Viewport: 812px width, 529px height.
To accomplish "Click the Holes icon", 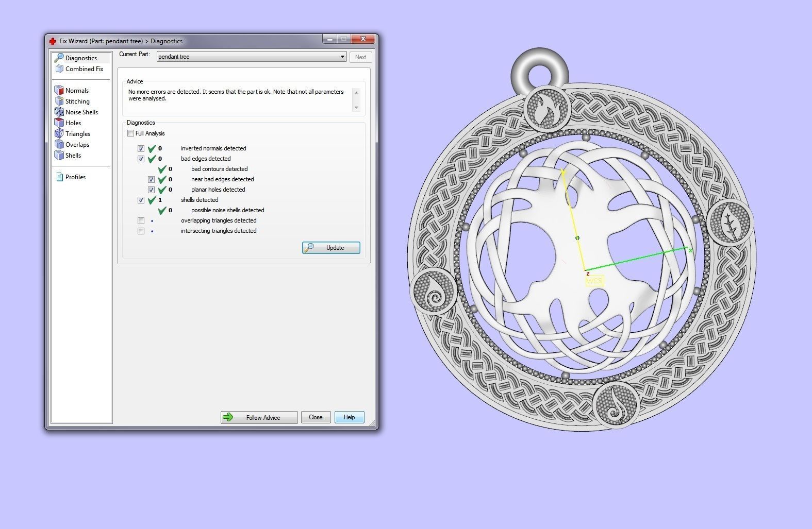I will point(59,123).
